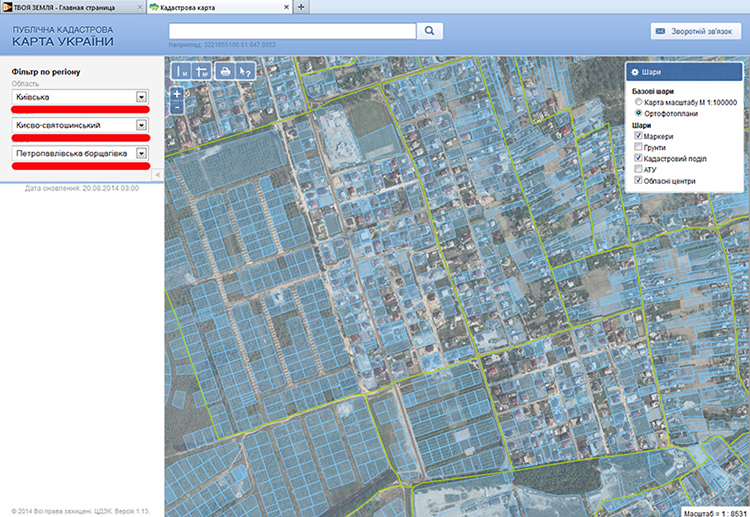Click the print map icon
This screenshot has height=517, width=750.
click(x=225, y=71)
